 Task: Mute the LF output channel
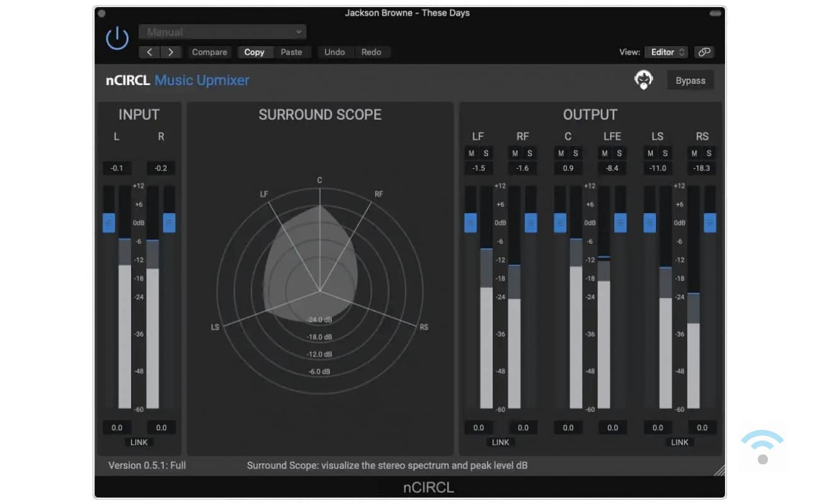tap(471, 153)
